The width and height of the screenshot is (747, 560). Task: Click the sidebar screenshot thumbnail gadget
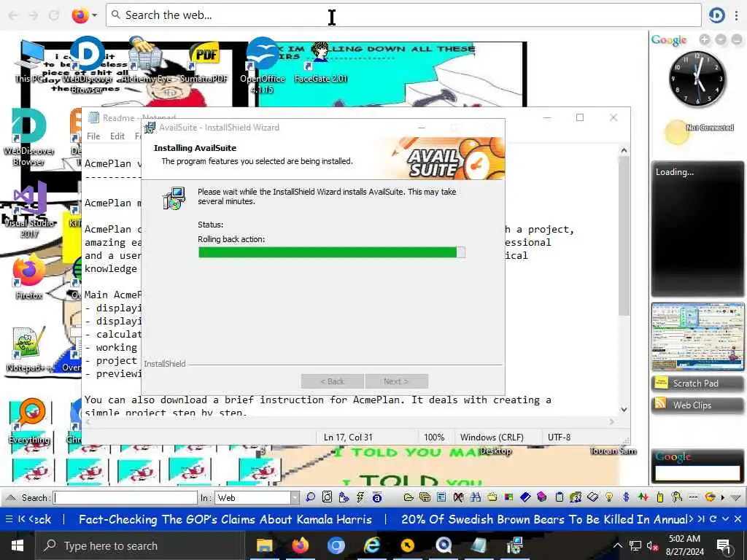[x=697, y=336]
